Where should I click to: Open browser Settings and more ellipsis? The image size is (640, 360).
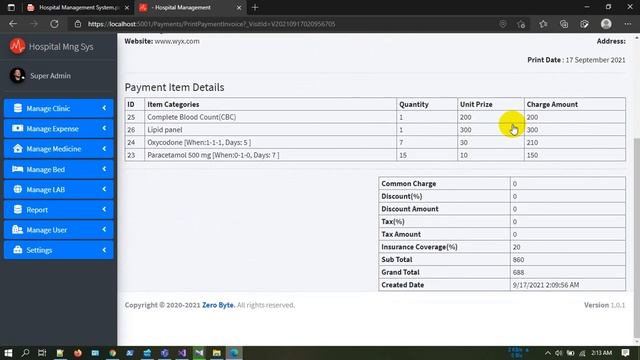click(628, 24)
